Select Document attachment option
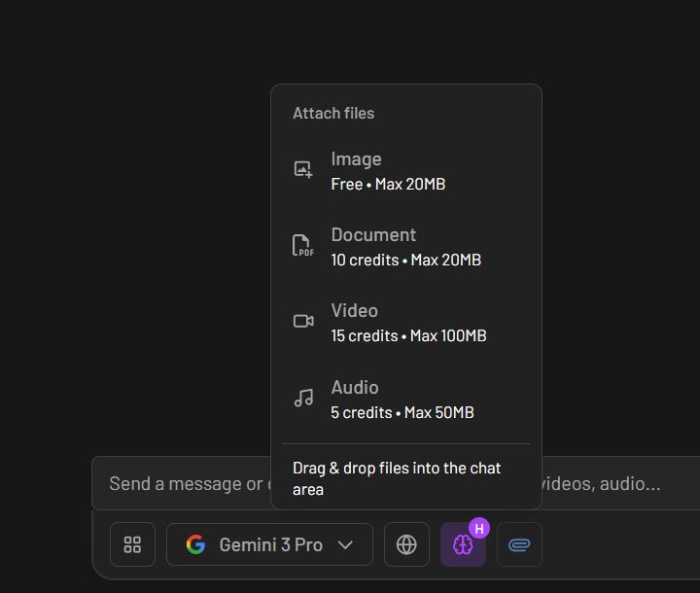Viewport: 700px width, 593px height. click(406, 247)
